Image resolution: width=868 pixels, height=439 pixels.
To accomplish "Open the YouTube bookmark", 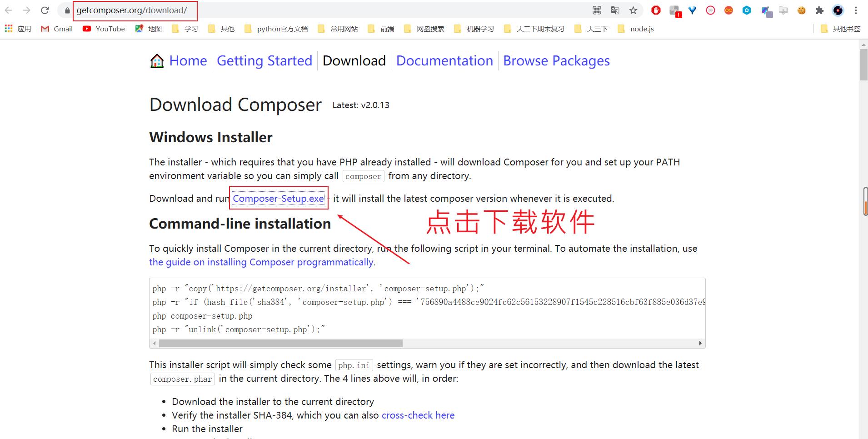I will click(x=104, y=29).
